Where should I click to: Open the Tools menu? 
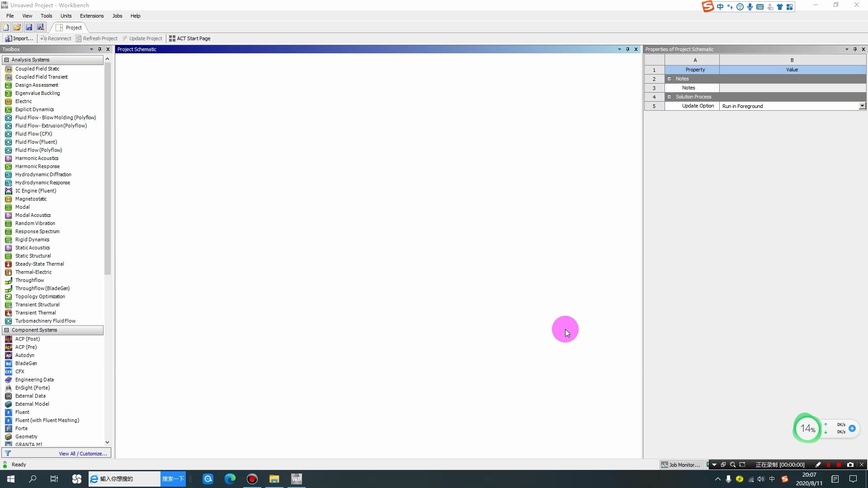[46, 16]
